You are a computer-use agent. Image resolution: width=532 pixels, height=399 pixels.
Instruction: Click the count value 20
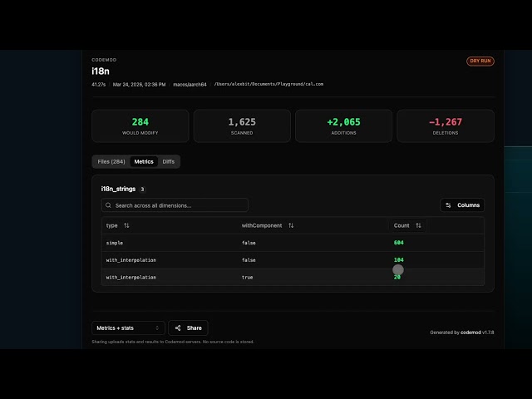(397, 277)
